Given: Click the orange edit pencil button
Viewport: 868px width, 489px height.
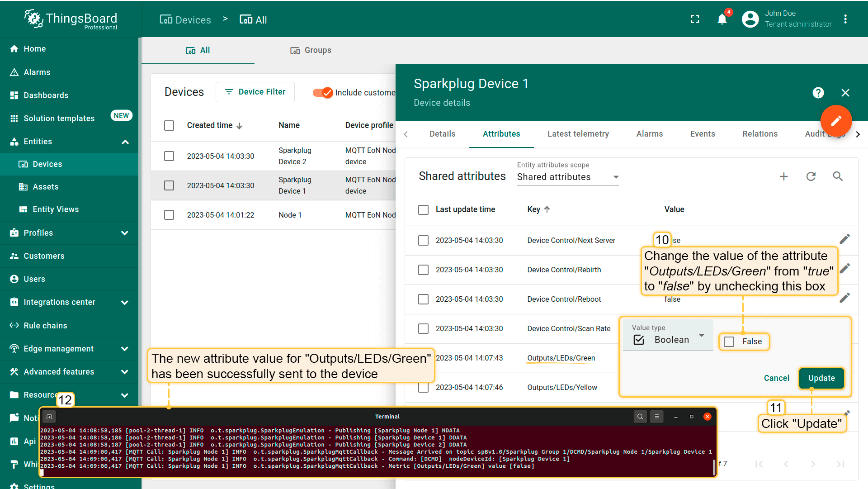Looking at the screenshot, I should point(836,121).
